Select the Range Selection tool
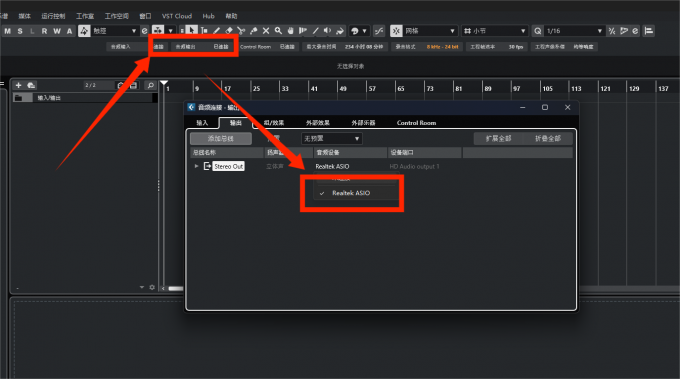680x379 pixels. [204, 31]
